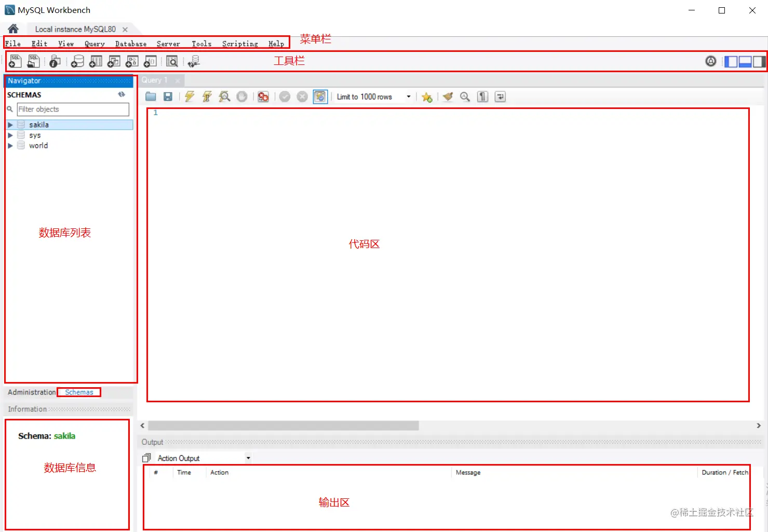Image resolution: width=768 pixels, height=532 pixels.
Task: Save the current SQL script
Action: coord(168,97)
